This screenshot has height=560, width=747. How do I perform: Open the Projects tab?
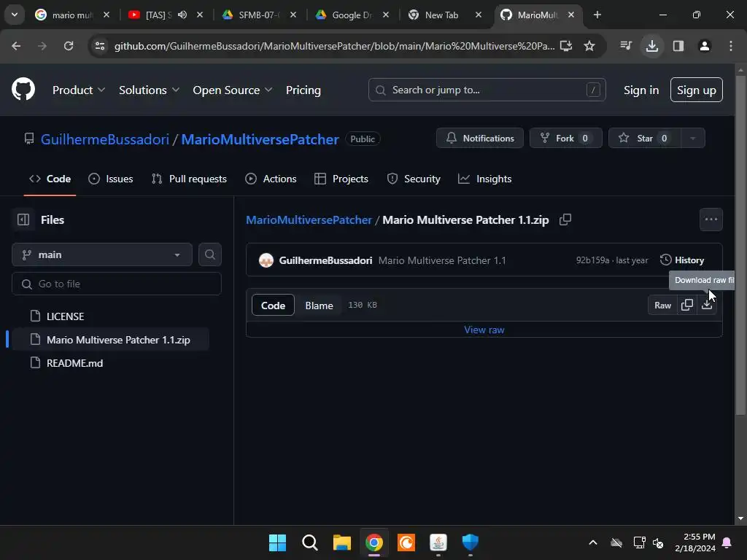tap(341, 179)
